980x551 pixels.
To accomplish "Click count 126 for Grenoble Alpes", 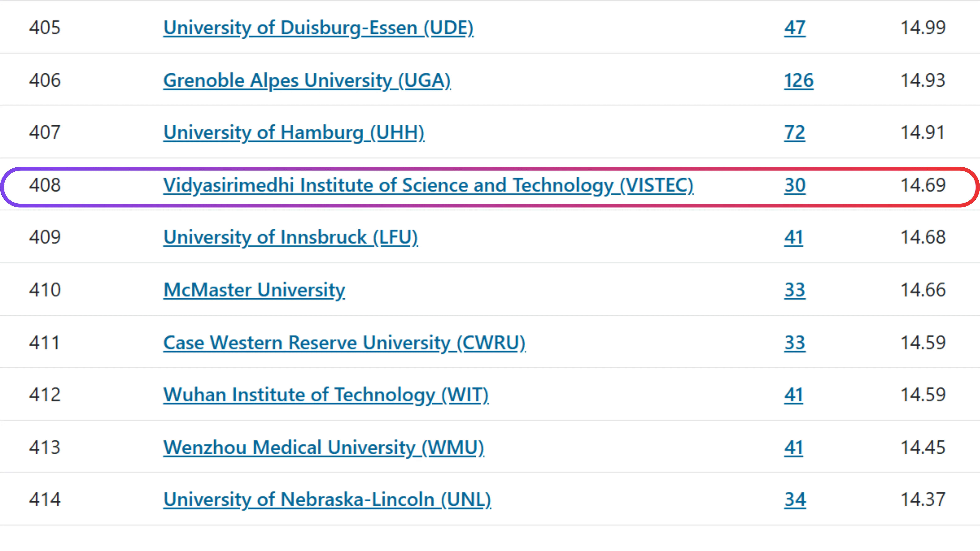I will click(799, 81).
